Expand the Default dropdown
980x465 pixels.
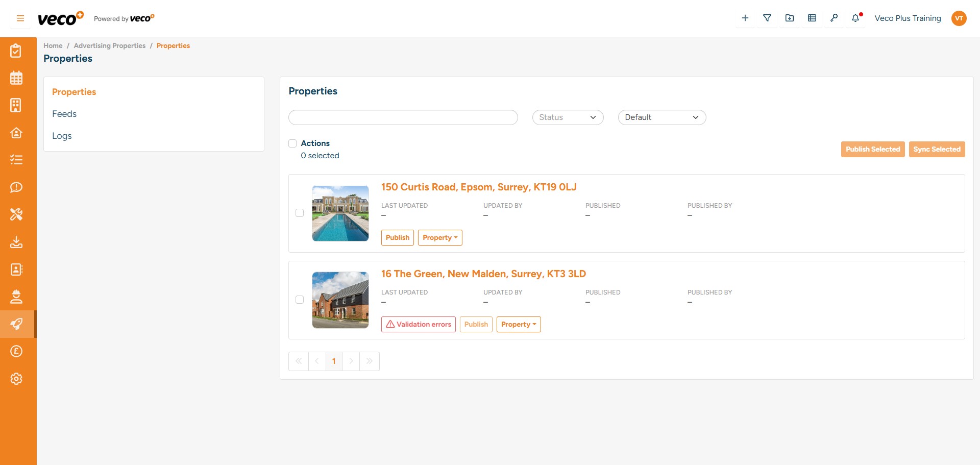662,117
